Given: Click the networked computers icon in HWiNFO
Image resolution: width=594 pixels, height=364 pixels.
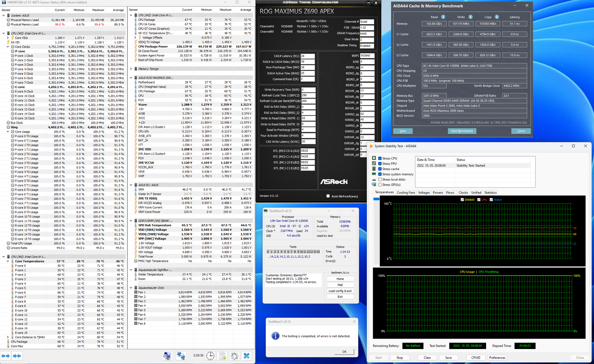Looking at the screenshot, I should pyautogui.click(x=181, y=356).
